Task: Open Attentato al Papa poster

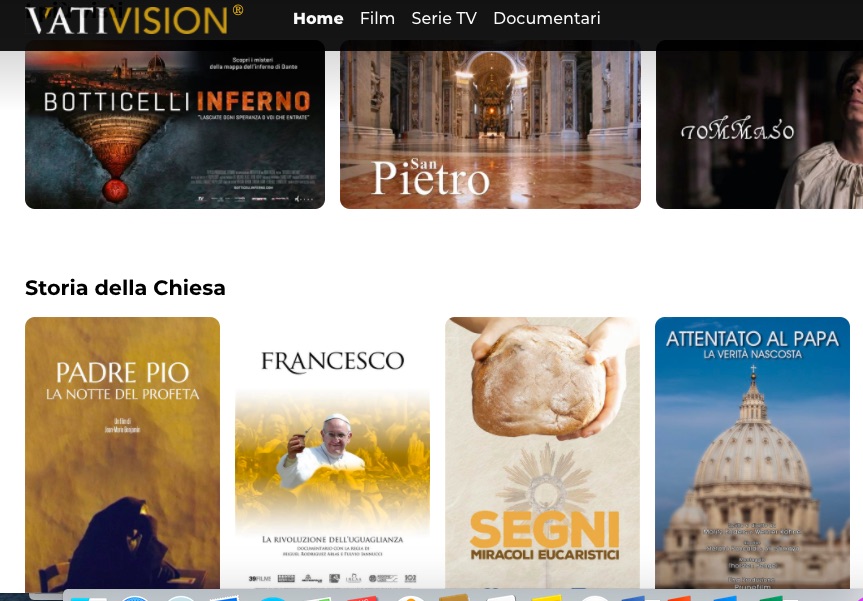Action: coord(752,454)
